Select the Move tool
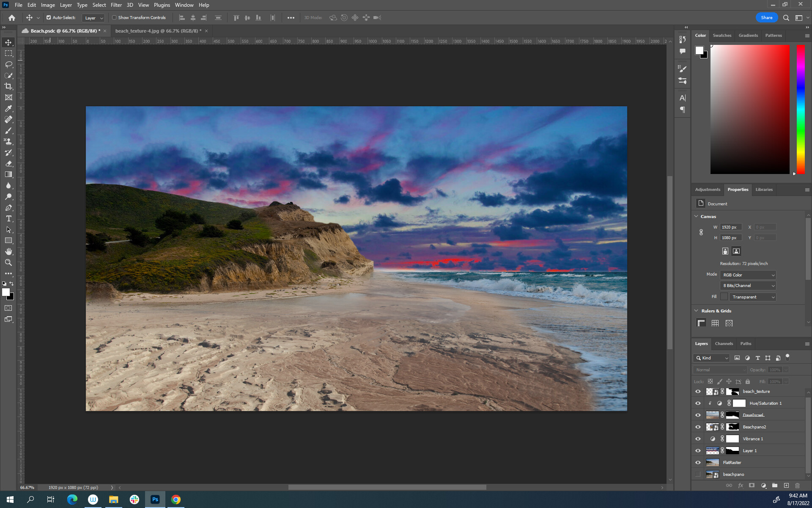Image resolution: width=812 pixels, height=508 pixels. 8,42
